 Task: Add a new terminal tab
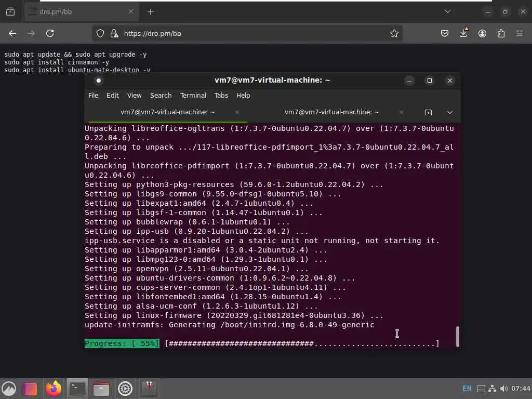(428, 112)
